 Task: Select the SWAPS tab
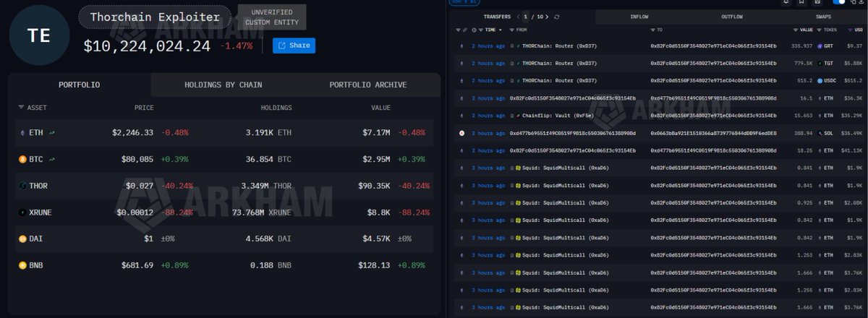pyautogui.click(x=823, y=17)
